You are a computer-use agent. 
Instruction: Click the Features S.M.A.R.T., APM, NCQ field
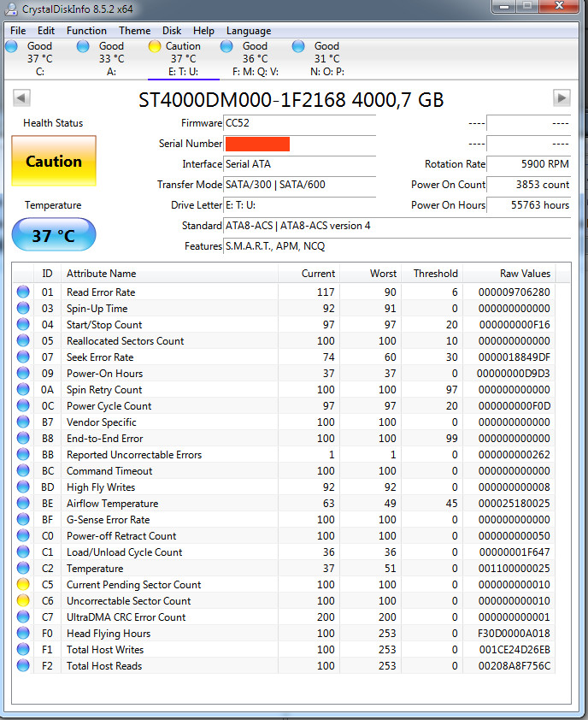pos(397,246)
